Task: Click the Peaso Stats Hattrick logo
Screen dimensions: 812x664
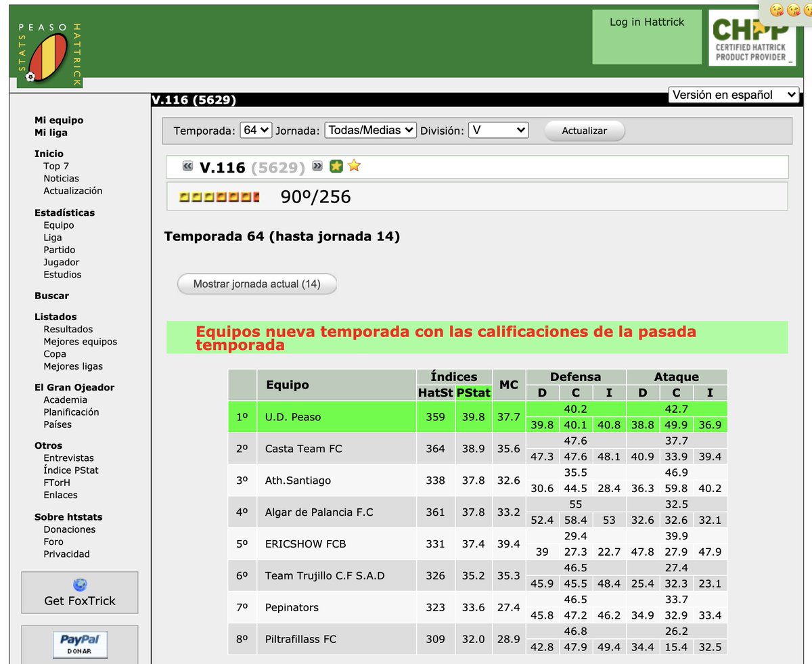Action: coord(50,54)
